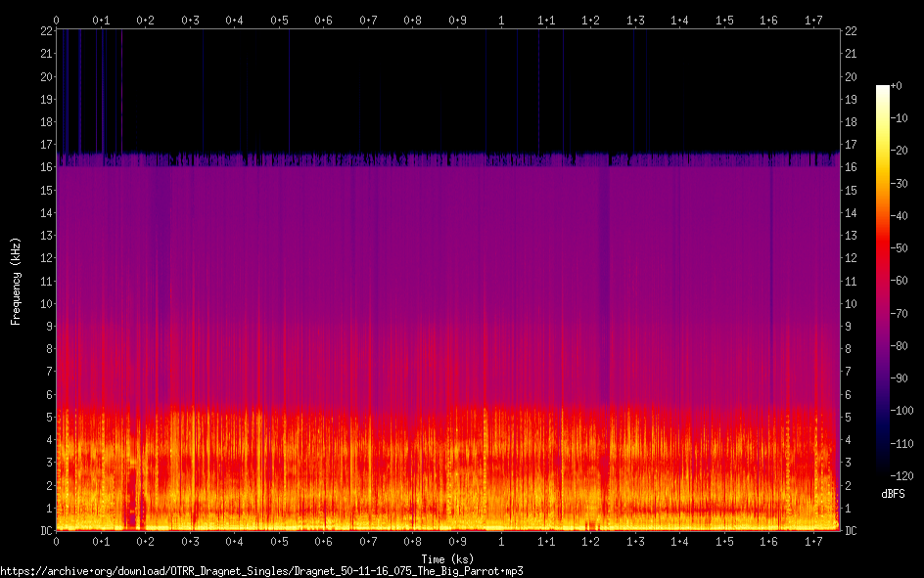Click the dBFS color scale bar

[x=883, y=281]
